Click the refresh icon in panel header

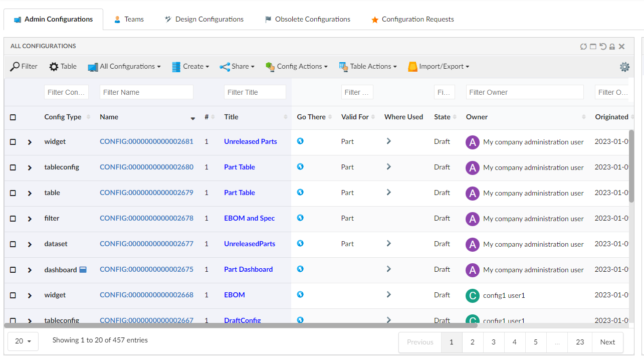tap(583, 47)
